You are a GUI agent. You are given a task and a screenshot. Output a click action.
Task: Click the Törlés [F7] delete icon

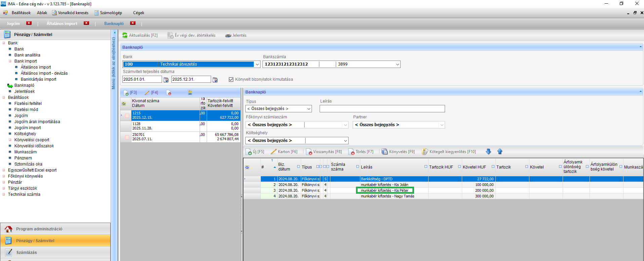point(351,152)
